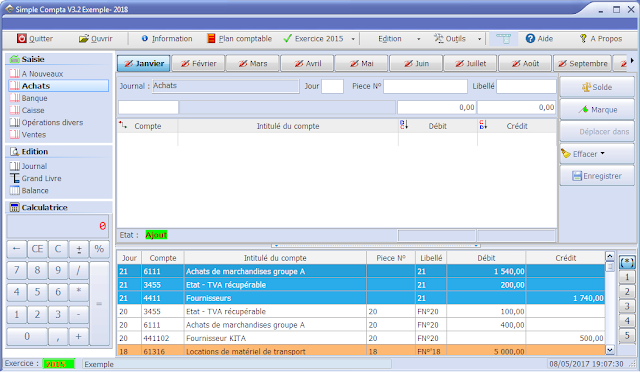Click calculator percent key
The height and width of the screenshot is (372, 640).
[x=99, y=249]
